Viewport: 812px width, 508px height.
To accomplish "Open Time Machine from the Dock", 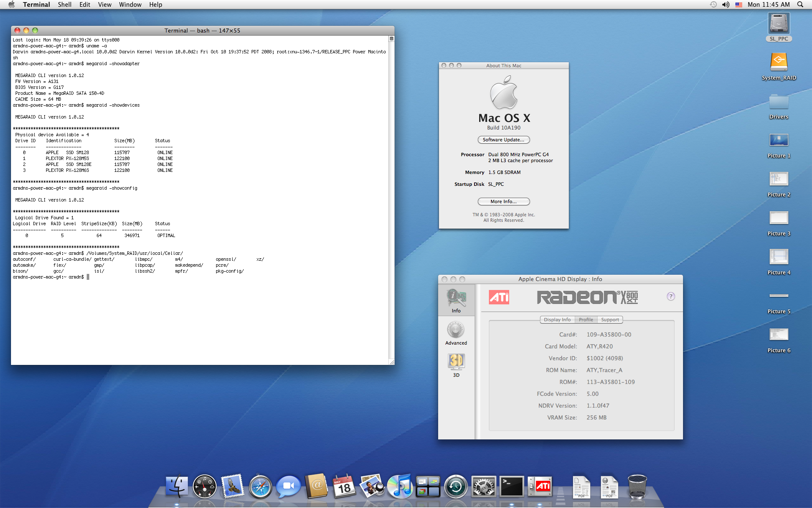I will [455, 487].
